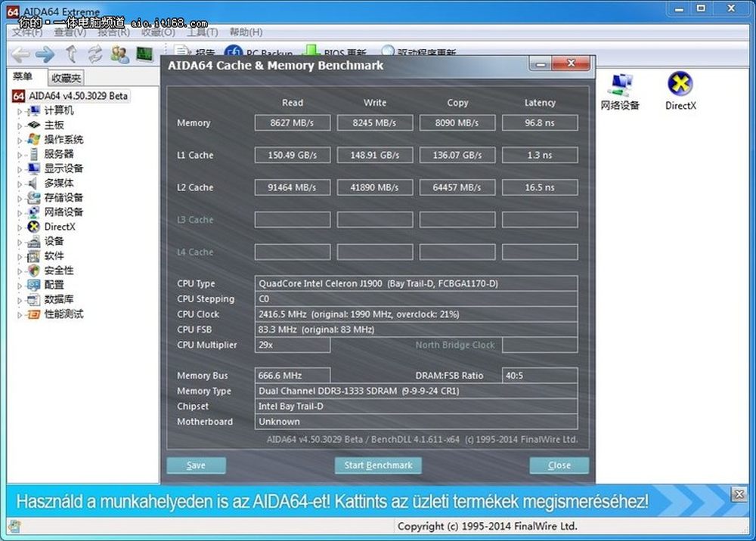Expand the 存储设备 tree node arrow

(20, 198)
